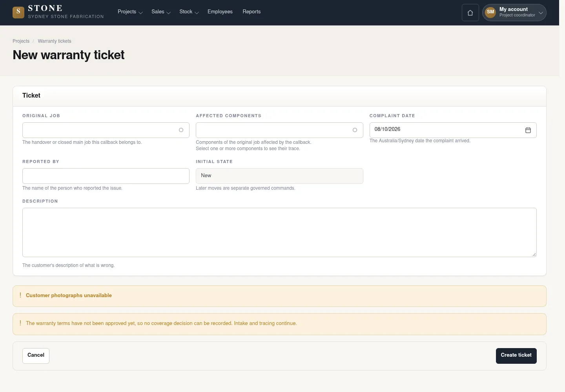Go to Employees page
Viewport: 565px width, 392px height.
point(220,12)
